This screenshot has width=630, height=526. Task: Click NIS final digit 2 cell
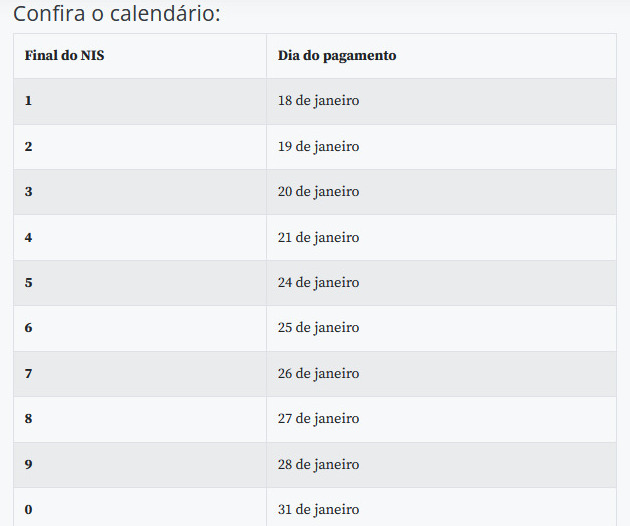[140, 147]
